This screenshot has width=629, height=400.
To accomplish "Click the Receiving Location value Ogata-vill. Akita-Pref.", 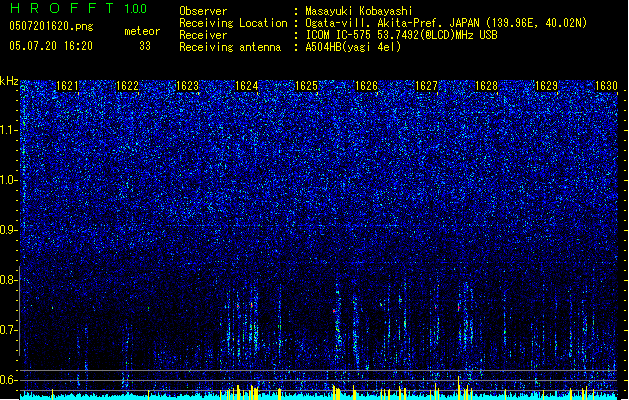I will click(x=375, y=23).
